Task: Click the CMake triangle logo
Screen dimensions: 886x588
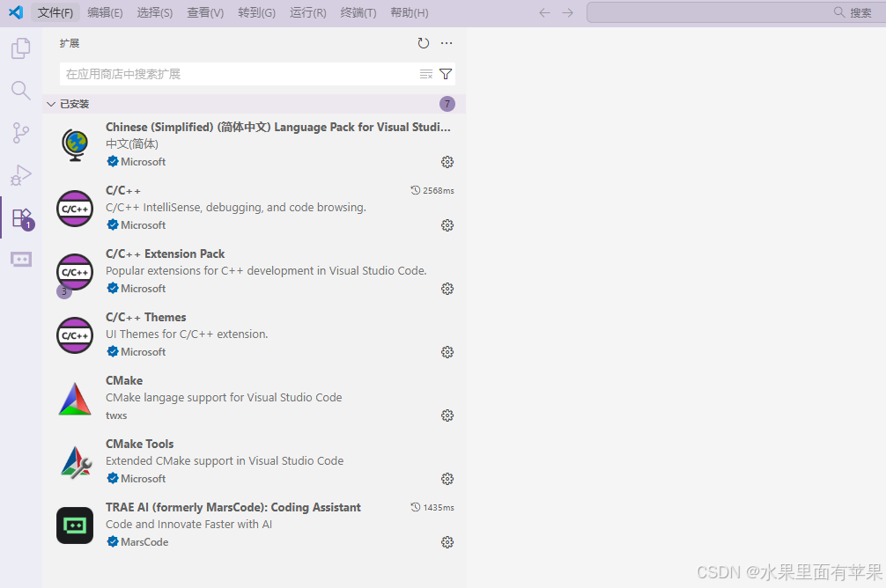Action: click(x=75, y=399)
